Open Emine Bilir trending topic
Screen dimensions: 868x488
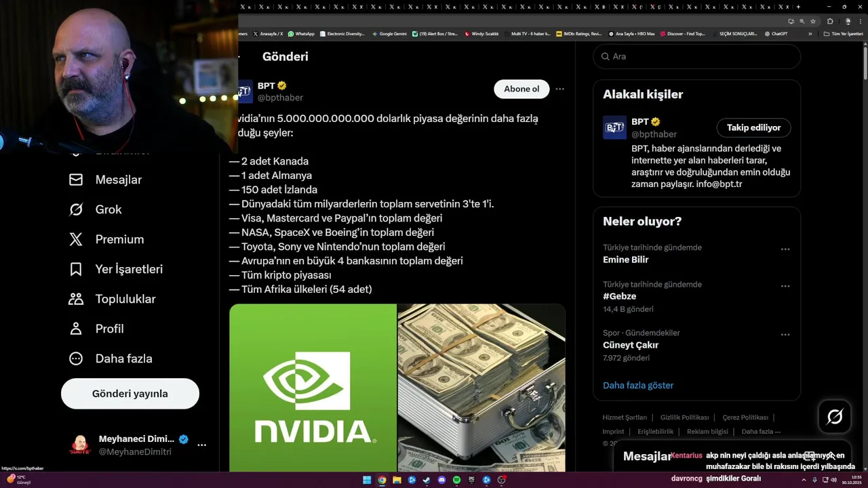click(626, 260)
